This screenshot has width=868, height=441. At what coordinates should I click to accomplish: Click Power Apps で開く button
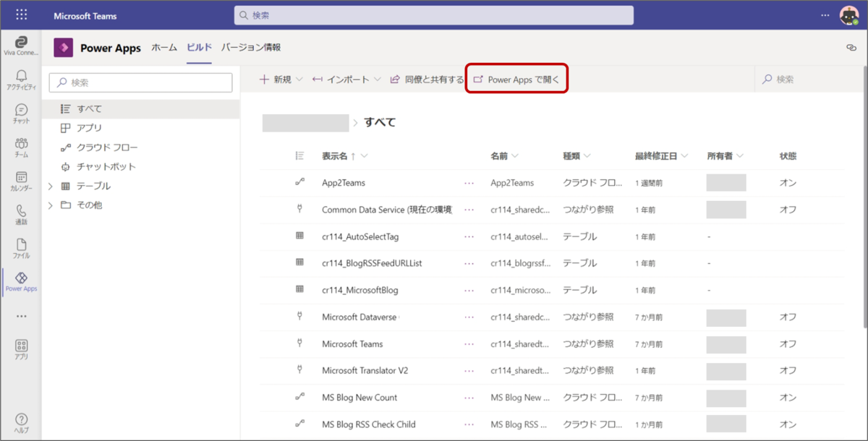pos(516,80)
